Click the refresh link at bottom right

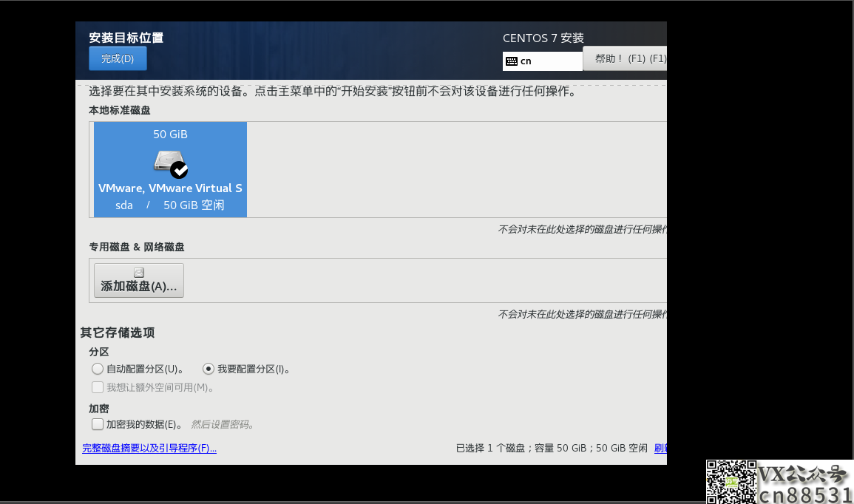pos(660,449)
